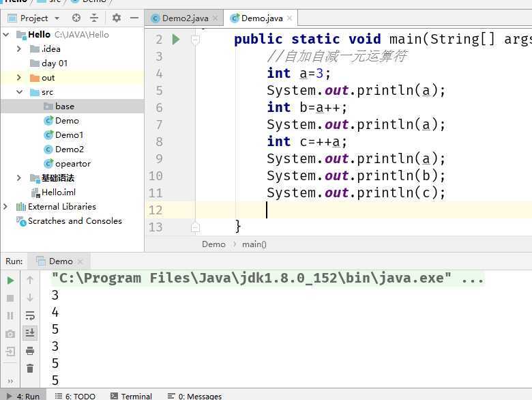Viewport: 532px width, 400px height.
Task: Collapse the src folder
Action: [x=19, y=92]
